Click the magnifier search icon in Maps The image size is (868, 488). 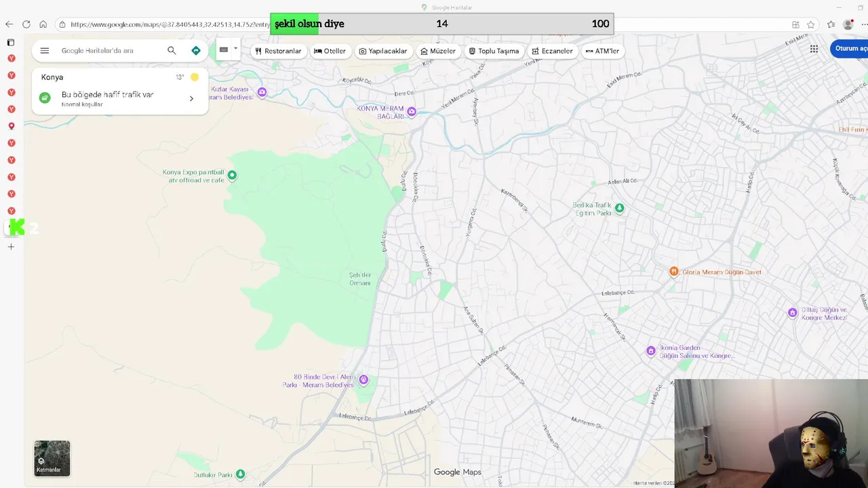172,51
